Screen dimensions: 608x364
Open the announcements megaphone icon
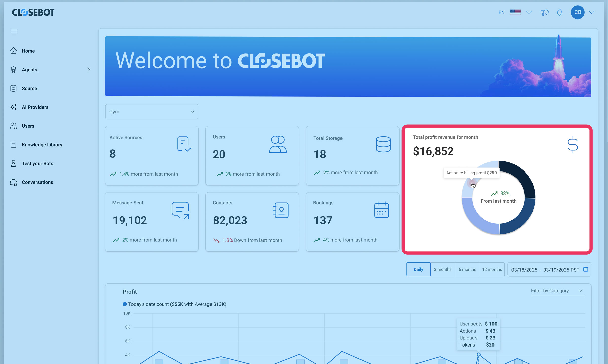(544, 12)
